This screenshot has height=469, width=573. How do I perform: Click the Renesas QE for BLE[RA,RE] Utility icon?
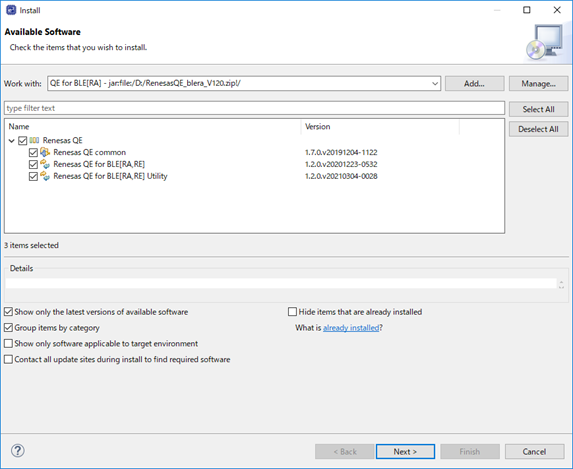[x=45, y=176]
